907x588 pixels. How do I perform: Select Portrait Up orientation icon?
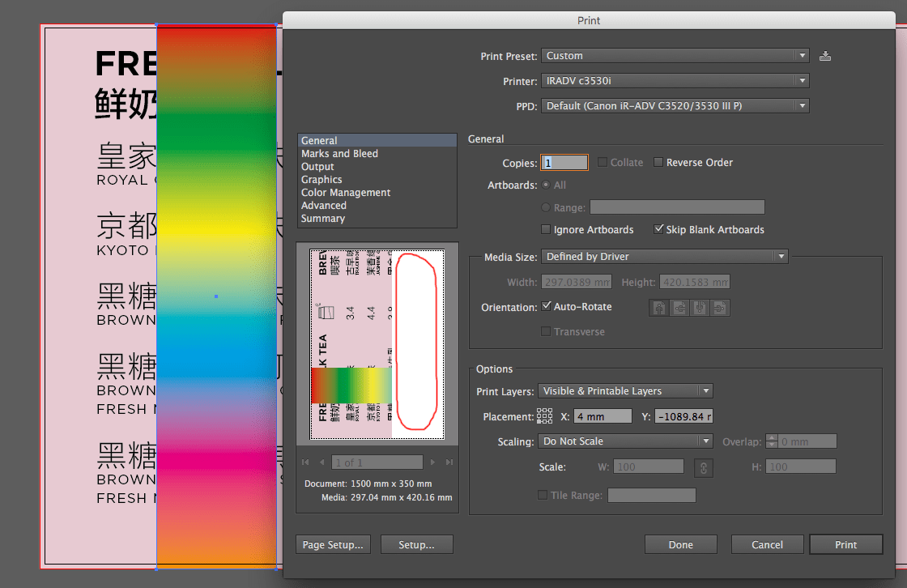[659, 308]
